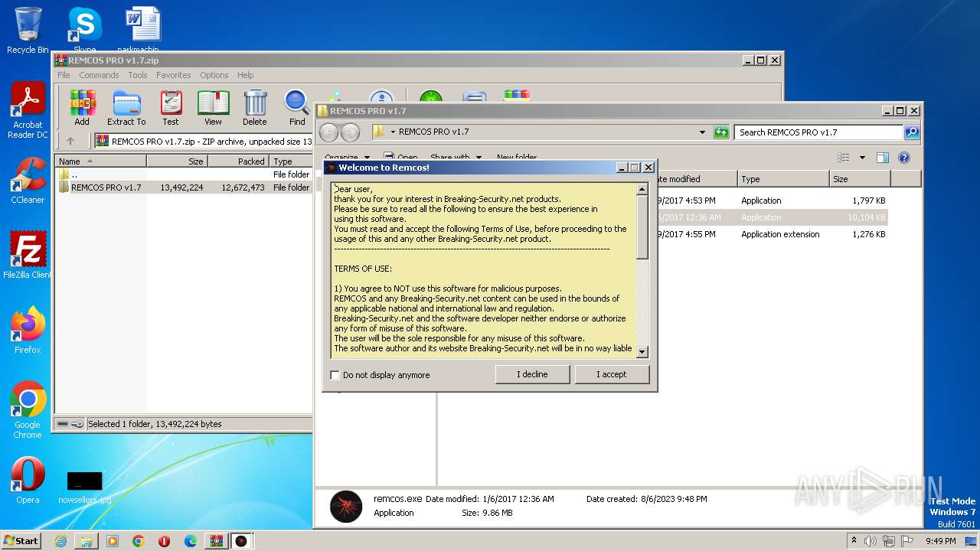Open the Google Chrome desktop shortcut
This screenshot has width=980, height=551.
point(28,410)
